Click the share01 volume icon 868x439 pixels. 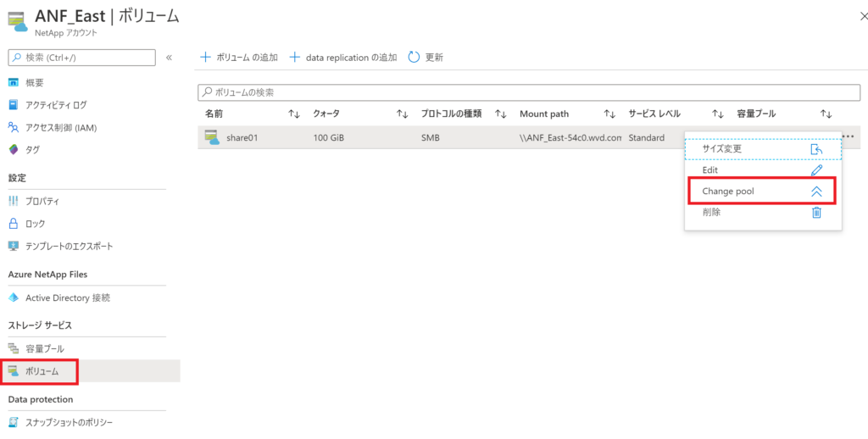tap(212, 137)
